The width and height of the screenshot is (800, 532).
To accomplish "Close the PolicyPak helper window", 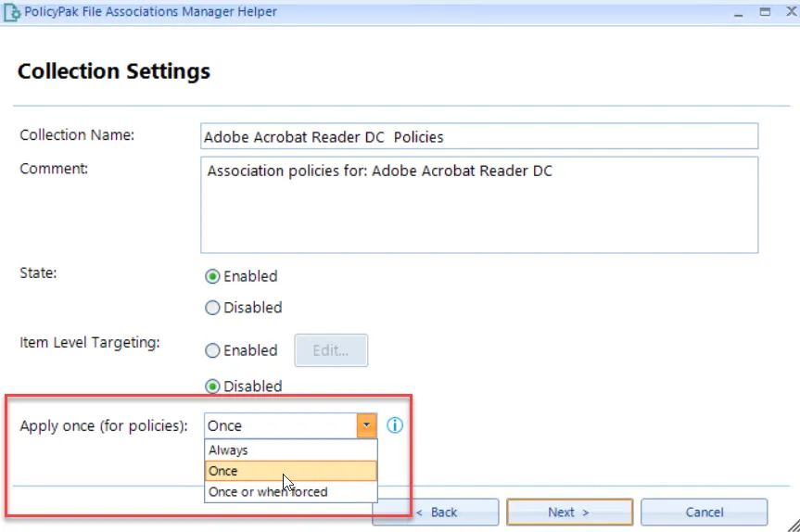I will (792, 11).
